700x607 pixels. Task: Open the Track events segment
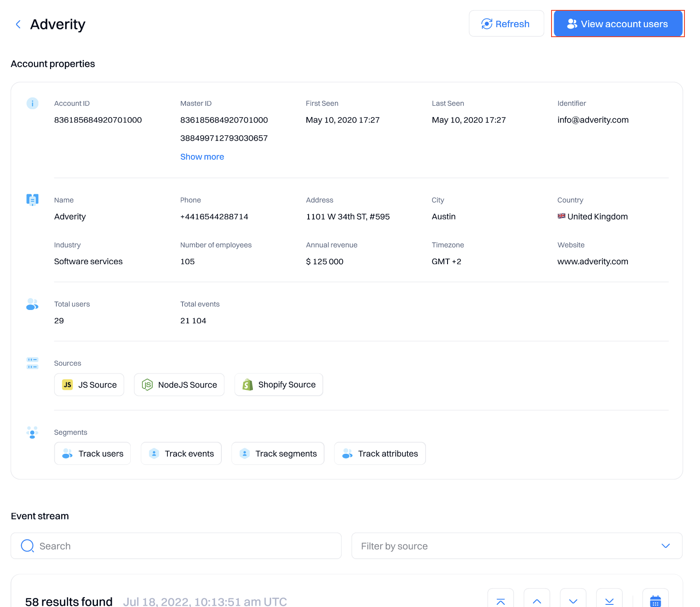click(x=181, y=453)
